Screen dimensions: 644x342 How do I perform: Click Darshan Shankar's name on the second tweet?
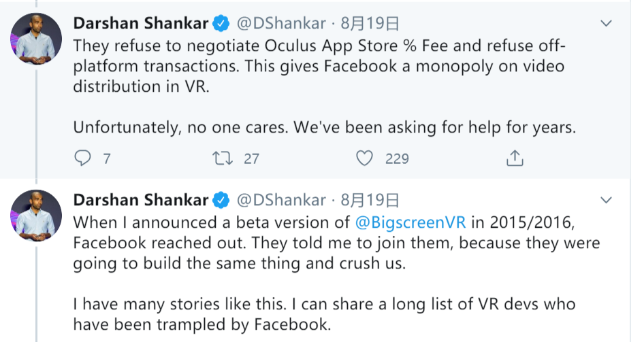[x=140, y=201]
